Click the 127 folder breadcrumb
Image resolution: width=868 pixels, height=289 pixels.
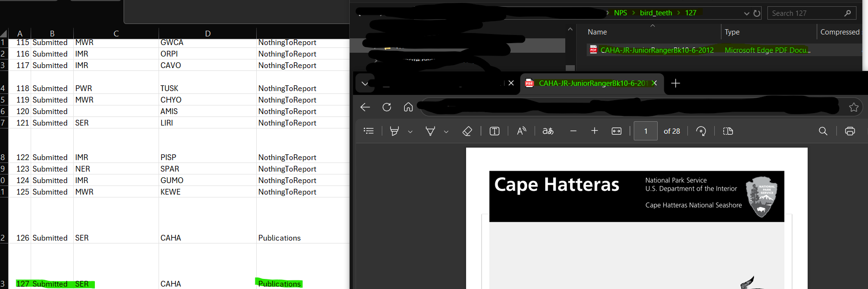tap(691, 13)
